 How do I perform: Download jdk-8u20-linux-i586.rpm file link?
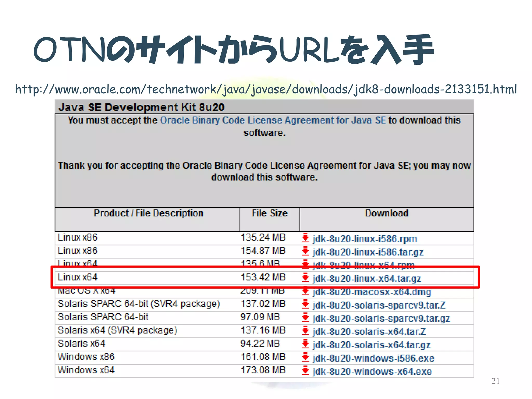tap(365, 239)
